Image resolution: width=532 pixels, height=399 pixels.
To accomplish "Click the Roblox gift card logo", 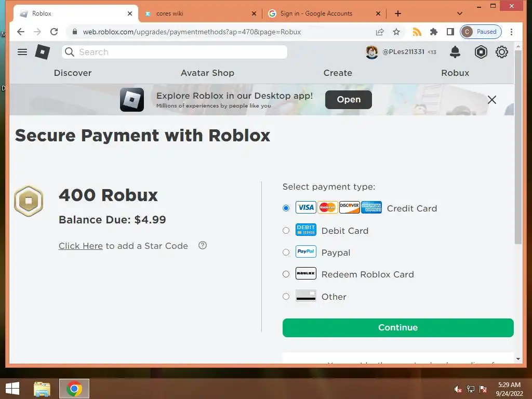I will [x=305, y=273].
